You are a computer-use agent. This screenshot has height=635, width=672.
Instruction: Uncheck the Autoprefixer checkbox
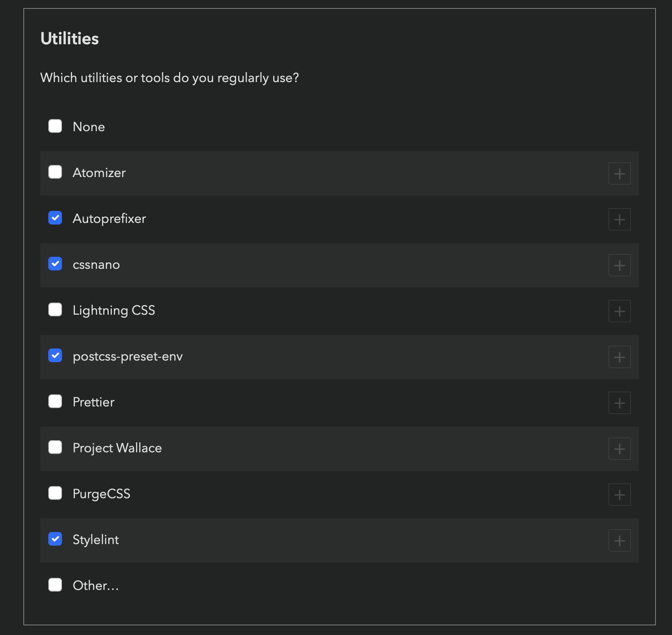(x=55, y=218)
